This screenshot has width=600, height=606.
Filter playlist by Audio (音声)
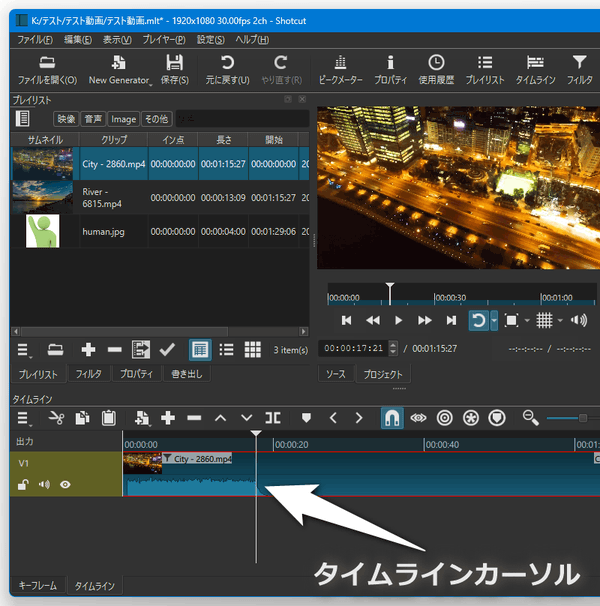click(93, 119)
